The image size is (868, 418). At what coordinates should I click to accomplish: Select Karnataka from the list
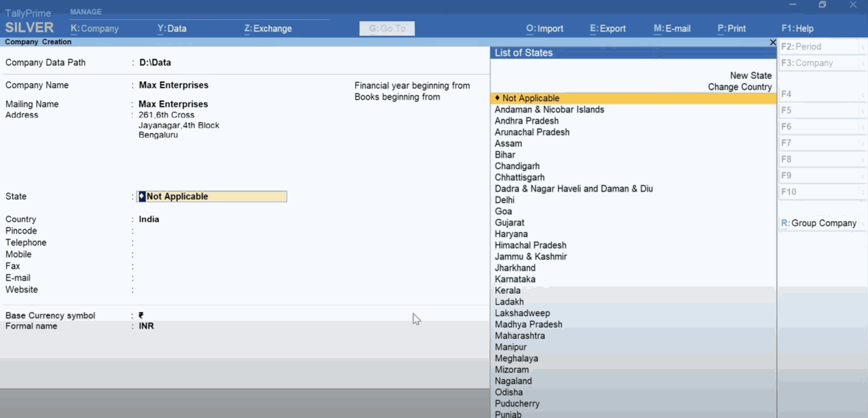click(x=515, y=279)
